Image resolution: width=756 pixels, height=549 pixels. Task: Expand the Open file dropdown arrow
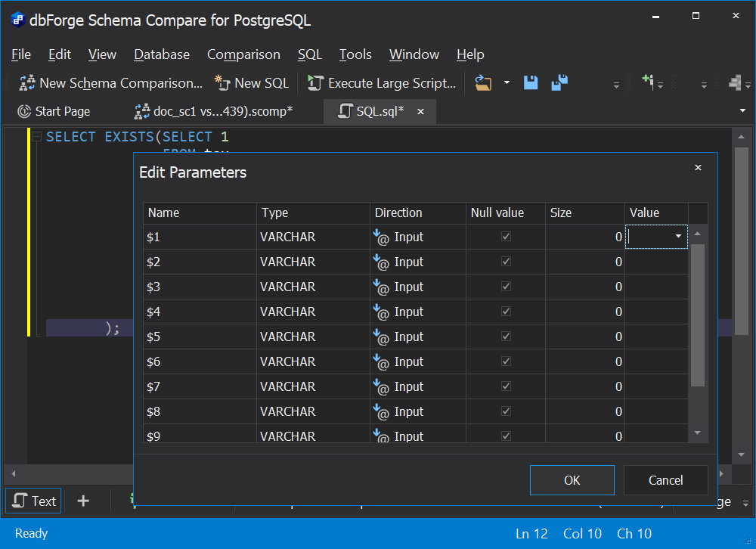point(507,82)
